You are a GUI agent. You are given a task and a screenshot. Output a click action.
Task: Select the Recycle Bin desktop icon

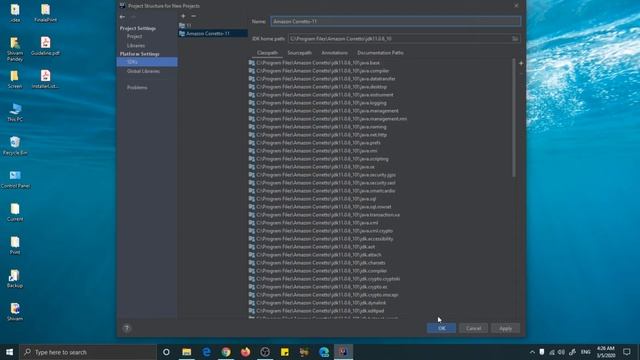click(15, 146)
